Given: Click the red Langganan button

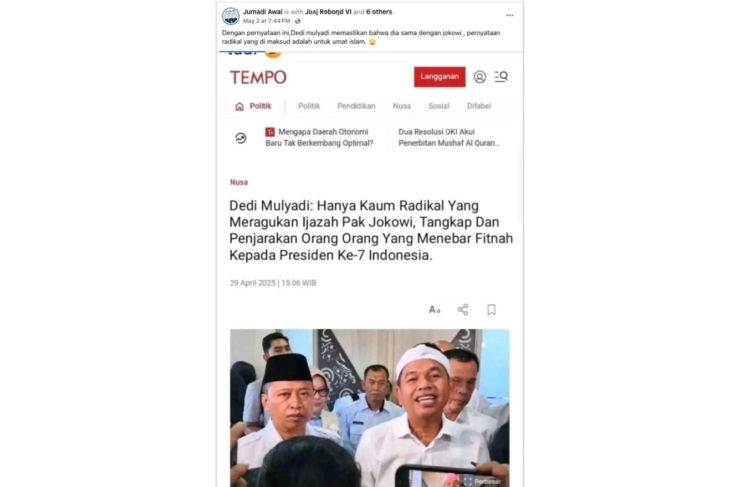Looking at the screenshot, I should tap(439, 77).
